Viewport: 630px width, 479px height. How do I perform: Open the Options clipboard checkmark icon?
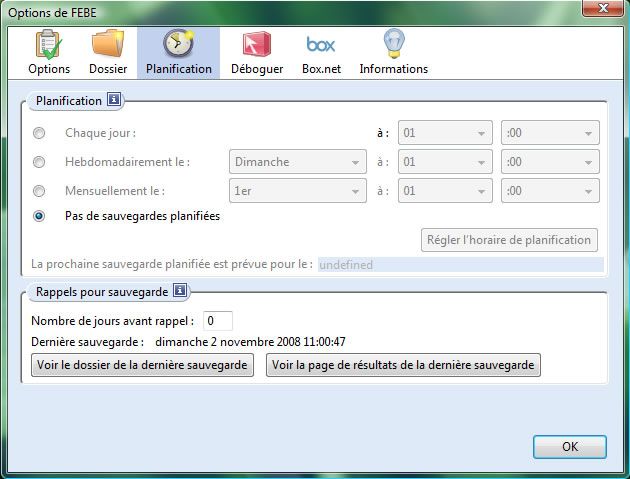click(x=49, y=44)
